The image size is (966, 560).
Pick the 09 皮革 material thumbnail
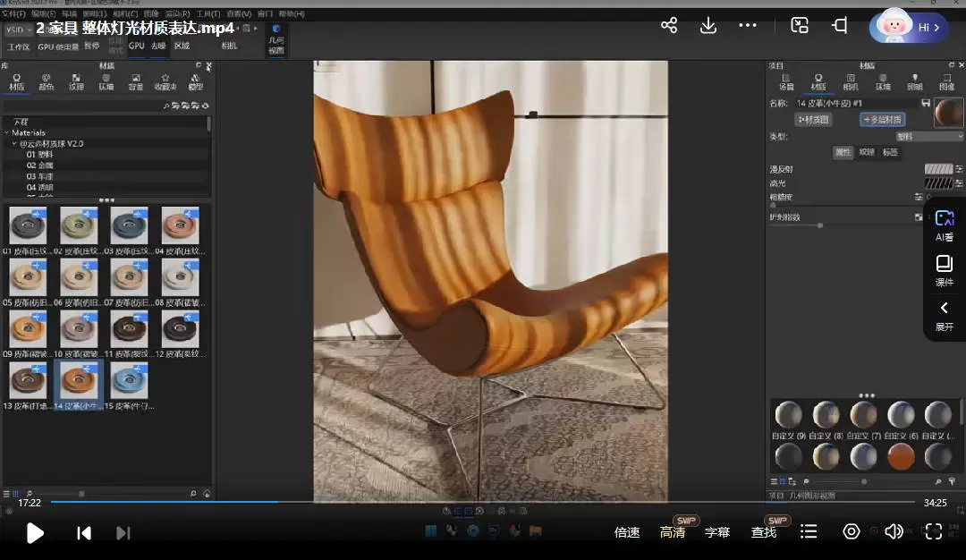tap(28, 329)
